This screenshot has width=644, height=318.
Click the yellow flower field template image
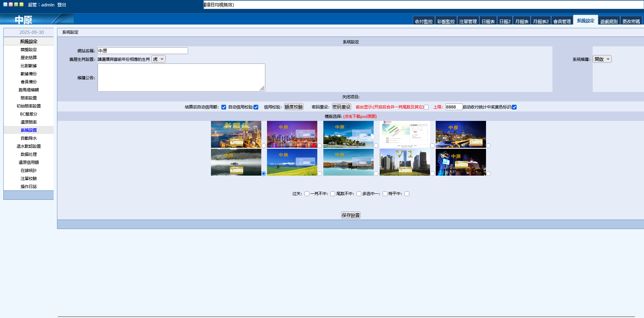(x=292, y=162)
